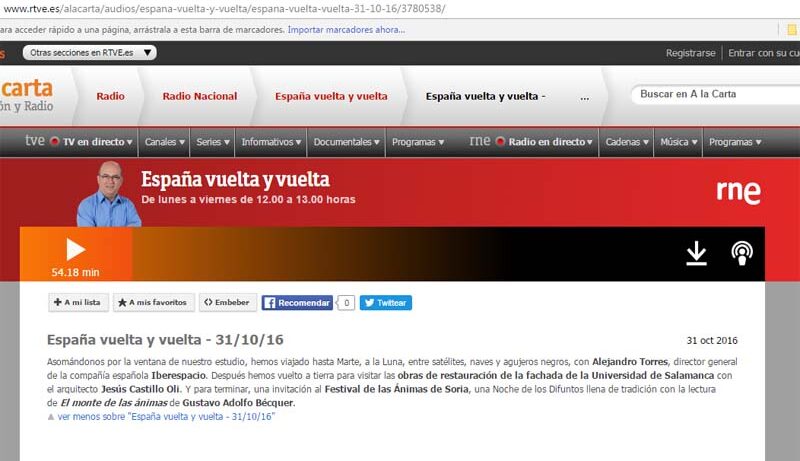
Task: Expand the Documentales dropdown menu
Action: click(346, 142)
